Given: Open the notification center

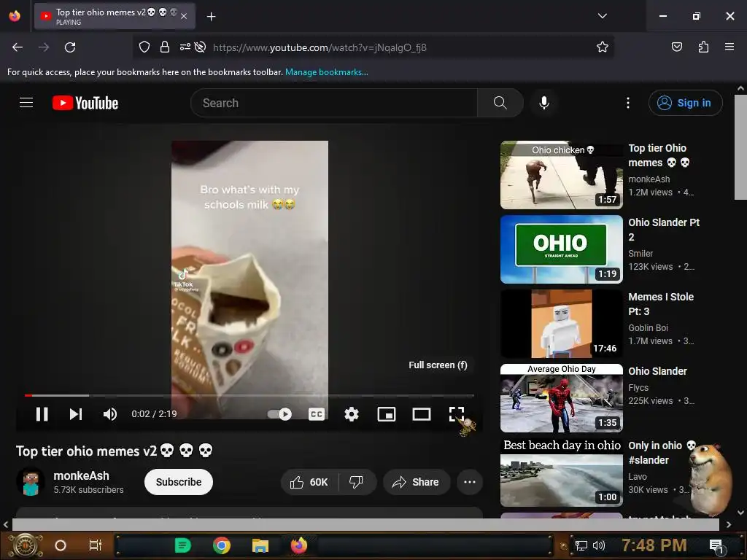Looking at the screenshot, I should click(717, 546).
